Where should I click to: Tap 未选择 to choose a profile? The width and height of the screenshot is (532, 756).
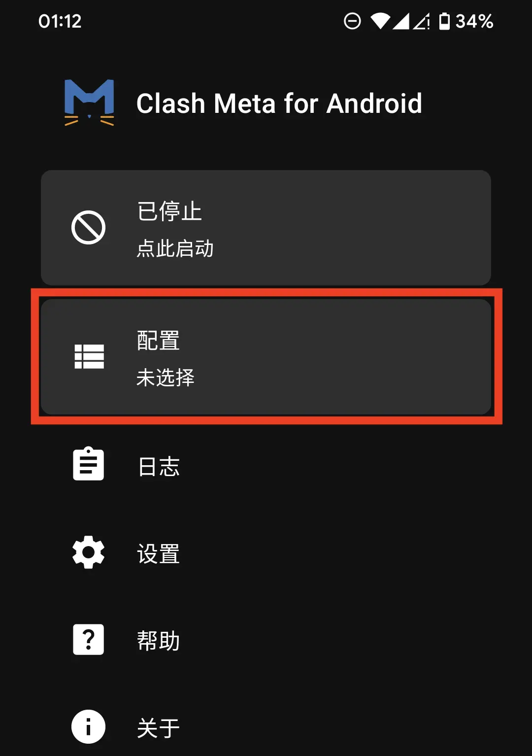pos(166,378)
